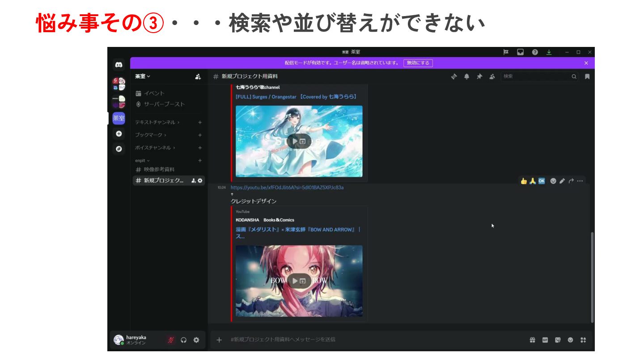Screen dimensions: 644x362
Task: Add channel to ボイスチャンネル with plus
Action: (x=200, y=147)
